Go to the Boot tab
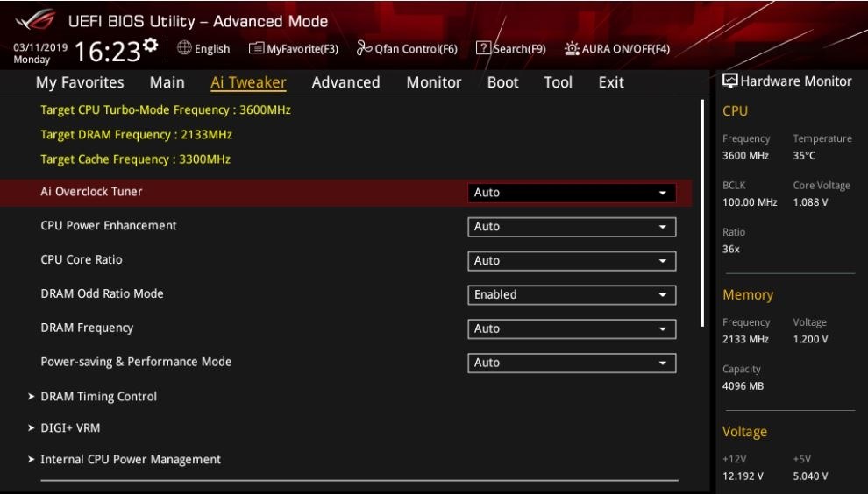868x494 pixels. point(502,82)
